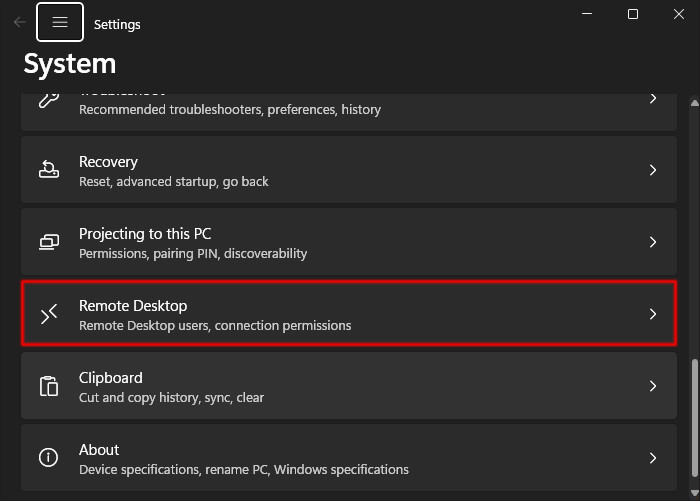Screen dimensions: 700x501
Task: Click the vertical scrollbar thumb
Action: click(695, 422)
